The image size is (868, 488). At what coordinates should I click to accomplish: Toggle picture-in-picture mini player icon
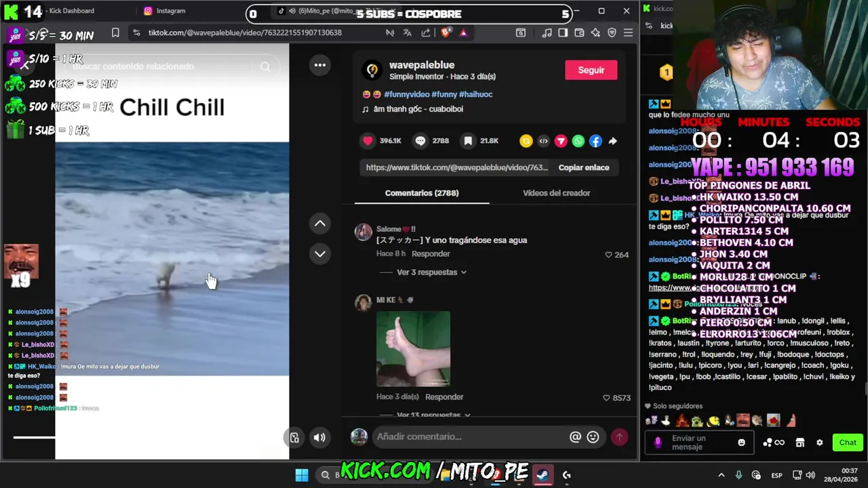pyautogui.click(x=294, y=438)
